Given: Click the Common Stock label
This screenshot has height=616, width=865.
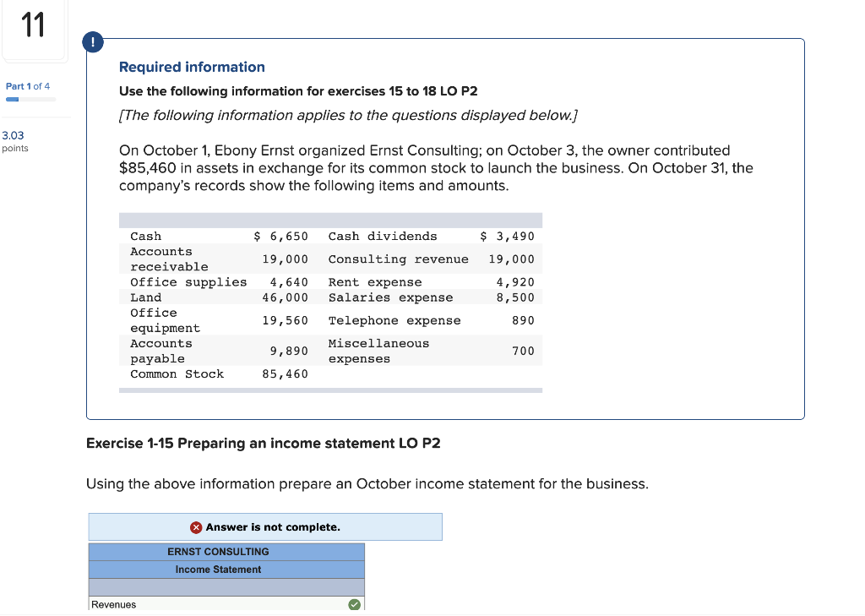Looking at the screenshot, I should click(177, 374).
